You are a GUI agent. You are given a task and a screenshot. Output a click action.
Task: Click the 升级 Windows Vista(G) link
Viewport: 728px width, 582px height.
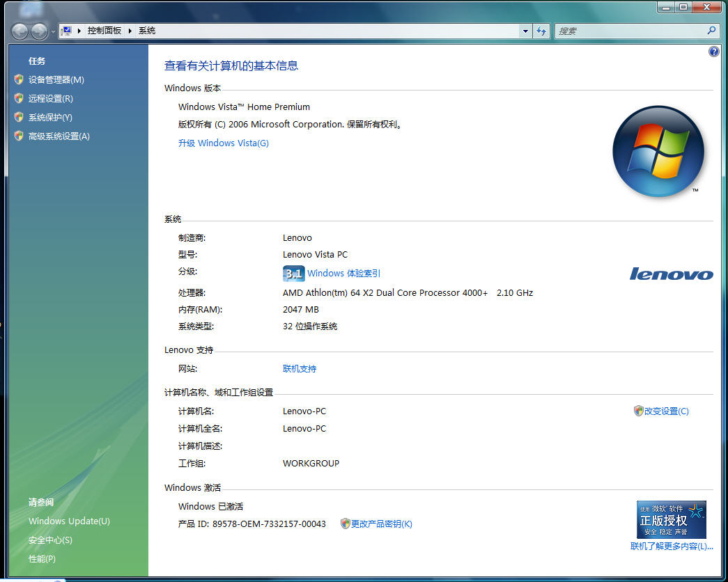coord(223,143)
